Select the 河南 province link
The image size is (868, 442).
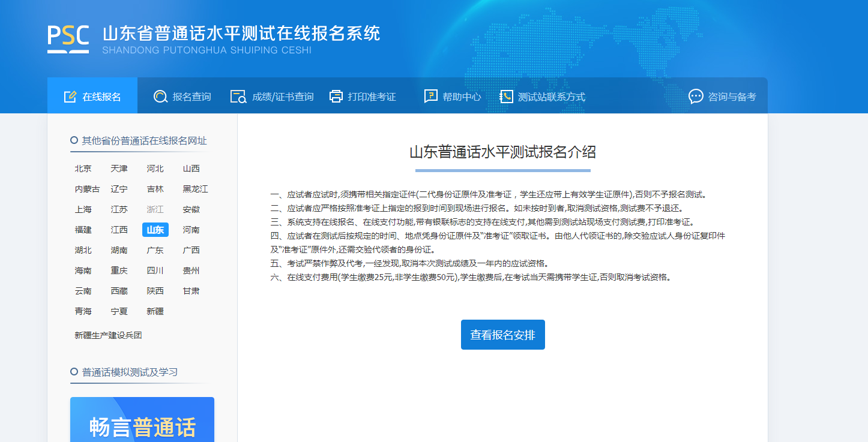tap(191, 230)
